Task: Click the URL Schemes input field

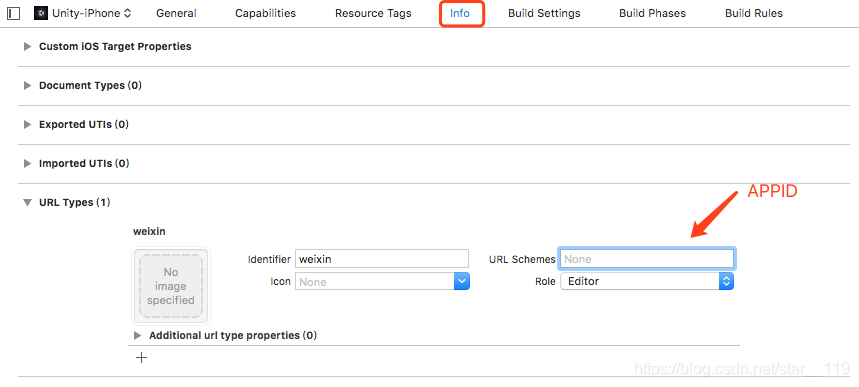Action: 647,259
